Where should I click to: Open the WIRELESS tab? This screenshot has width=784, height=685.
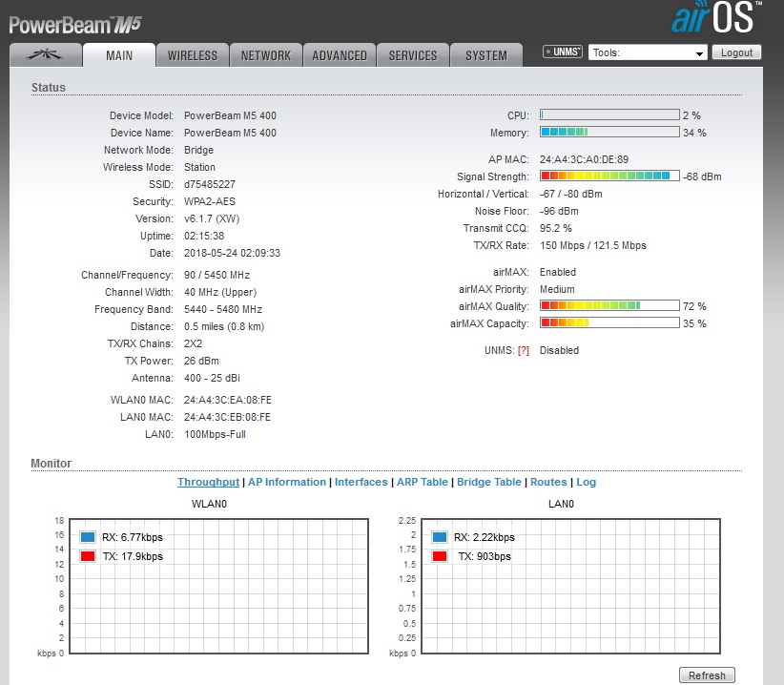pyautogui.click(x=193, y=55)
